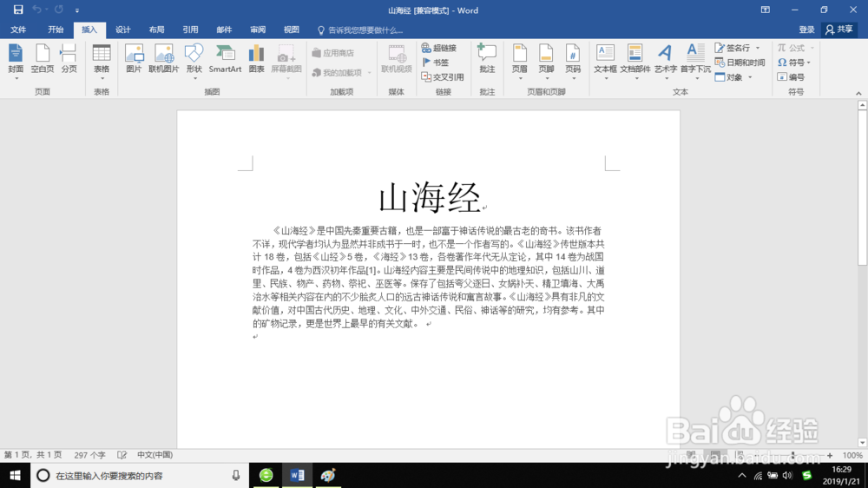Insert an object (对象)
The height and width of the screenshot is (488, 868).
click(729, 77)
